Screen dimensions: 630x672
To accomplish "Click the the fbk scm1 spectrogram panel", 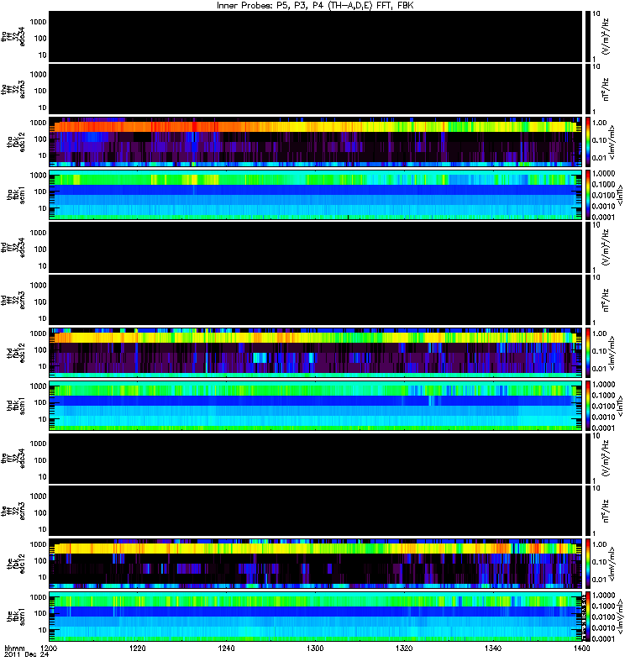I will coord(316,617).
